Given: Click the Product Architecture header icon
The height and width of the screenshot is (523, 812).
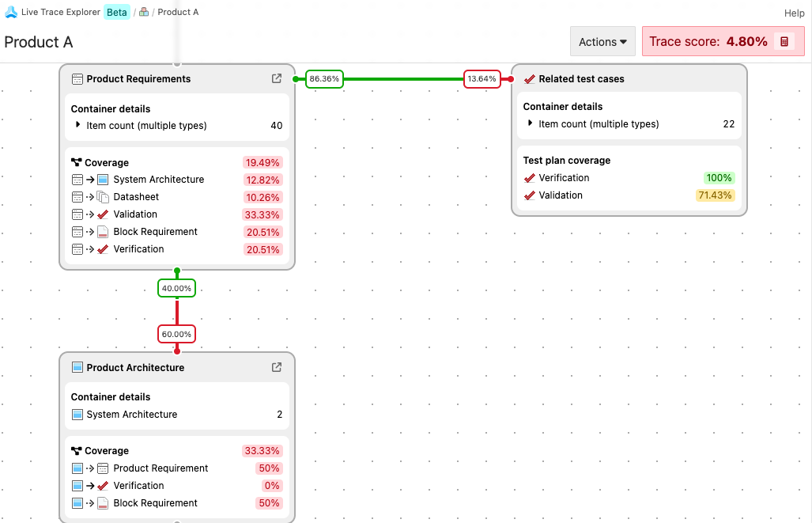Looking at the screenshot, I should (77, 367).
